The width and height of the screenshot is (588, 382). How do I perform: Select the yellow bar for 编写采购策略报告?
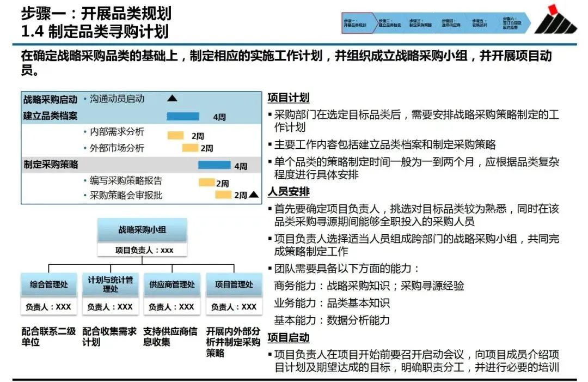pyautogui.click(x=207, y=183)
